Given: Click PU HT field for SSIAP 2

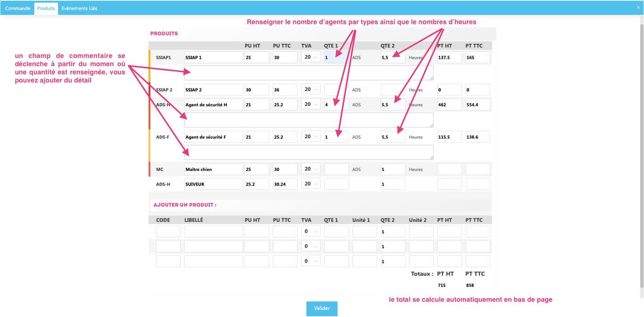Looking at the screenshot, I should click(257, 89).
